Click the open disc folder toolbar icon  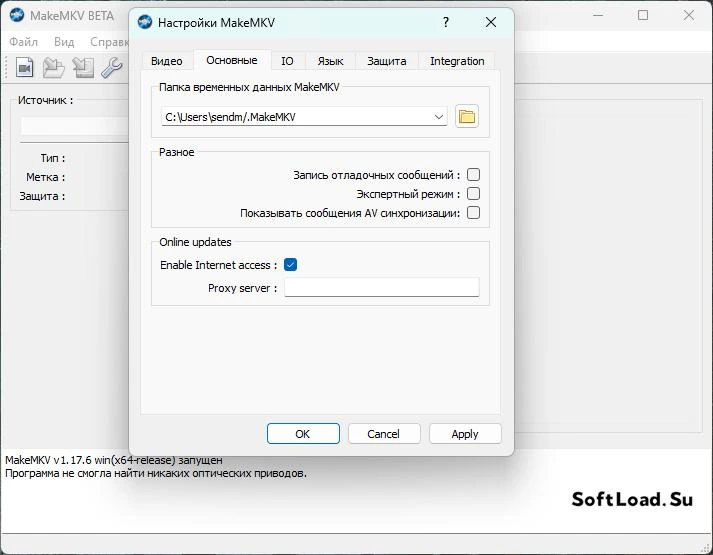[53, 68]
